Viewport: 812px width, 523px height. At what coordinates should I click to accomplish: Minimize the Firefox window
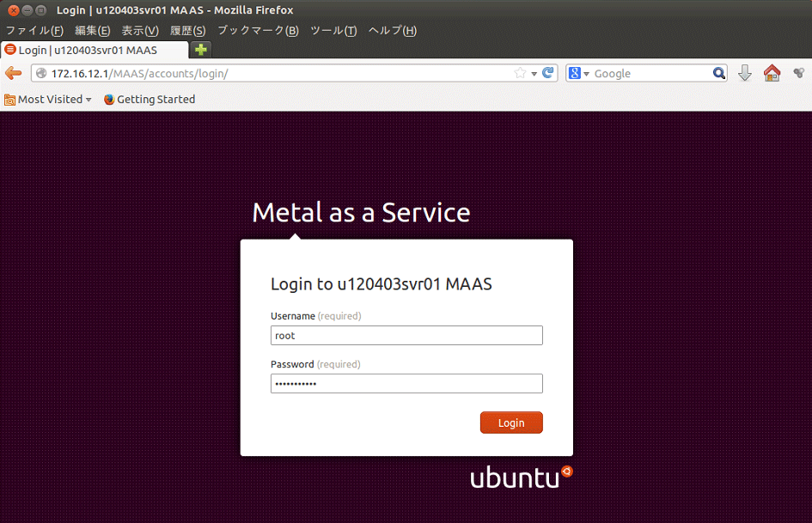(27, 10)
